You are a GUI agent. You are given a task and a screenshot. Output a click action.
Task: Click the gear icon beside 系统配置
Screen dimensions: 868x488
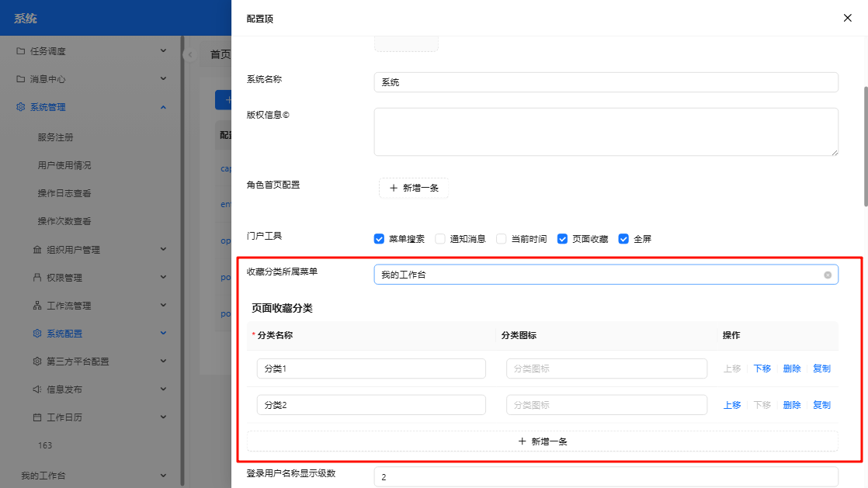pos(37,333)
